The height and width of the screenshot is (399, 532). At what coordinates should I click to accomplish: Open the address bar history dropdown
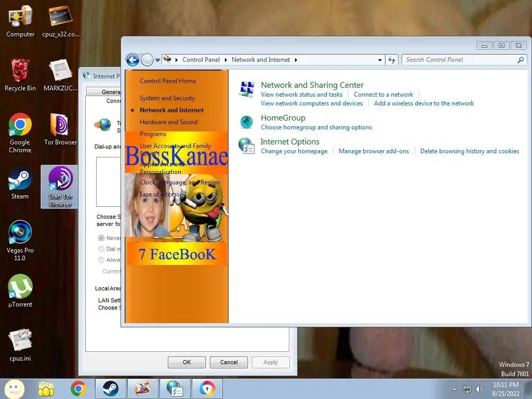coord(380,60)
